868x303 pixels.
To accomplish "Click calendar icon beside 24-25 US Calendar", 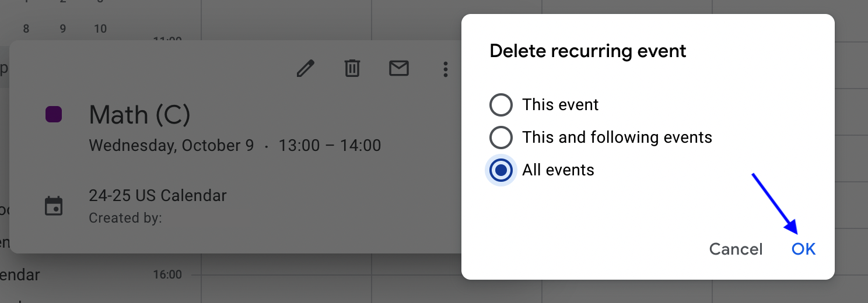I will 54,206.
